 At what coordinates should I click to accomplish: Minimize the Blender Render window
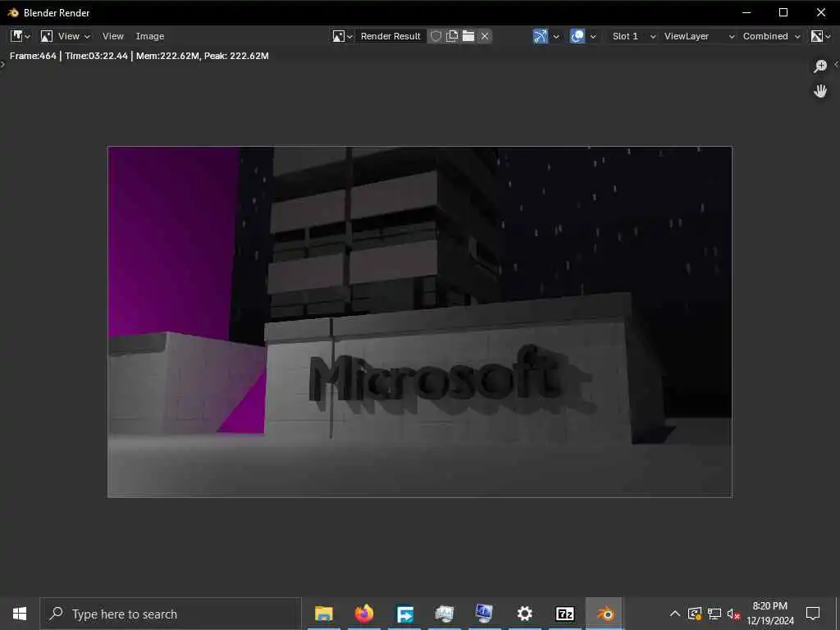point(746,12)
